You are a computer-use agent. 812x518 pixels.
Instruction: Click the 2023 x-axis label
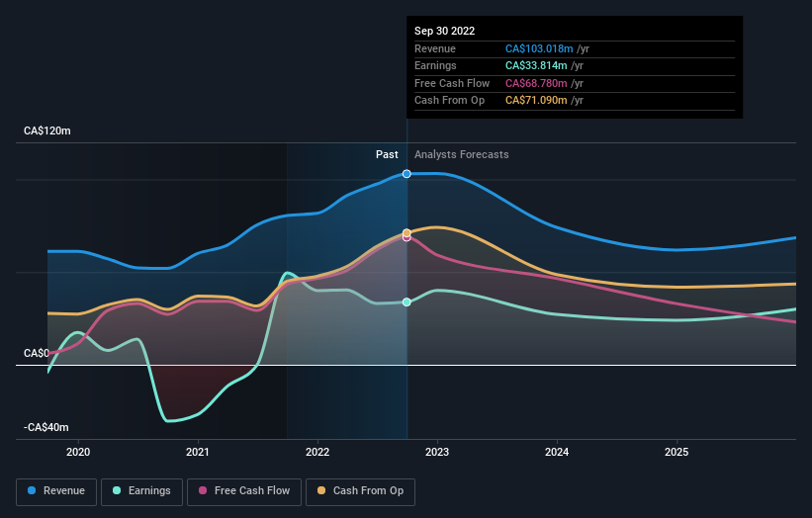(437, 453)
